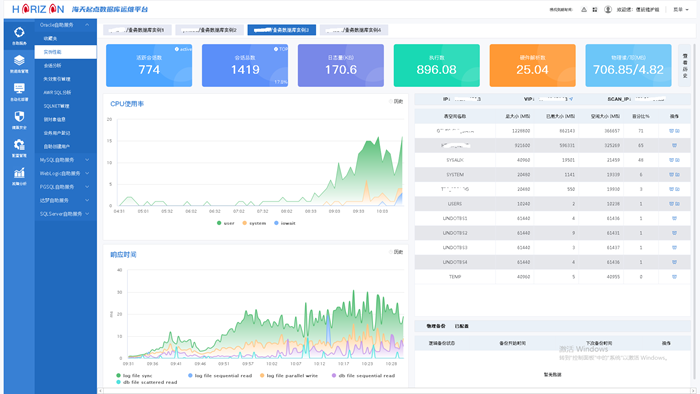This screenshot has width=700, height=394.
Task: Switch to database instance 4 tab
Action: (354, 30)
